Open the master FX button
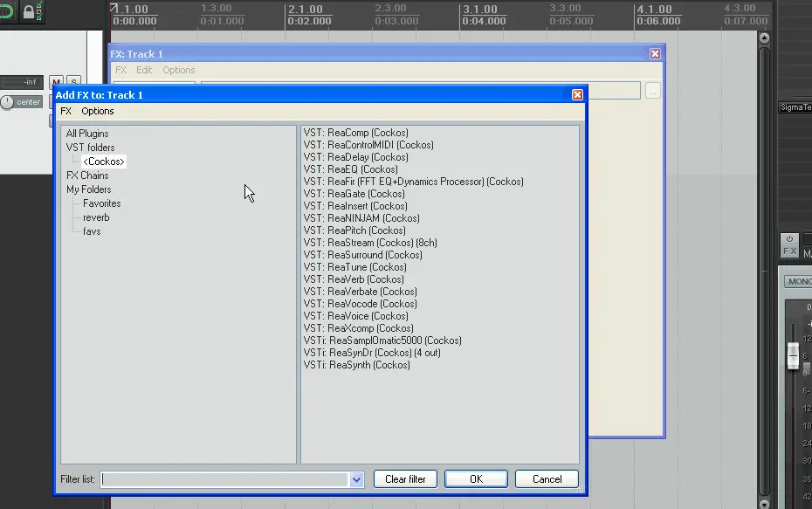Image resolution: width=812 pixels, height=509 pixels. [x=789, y=251]
